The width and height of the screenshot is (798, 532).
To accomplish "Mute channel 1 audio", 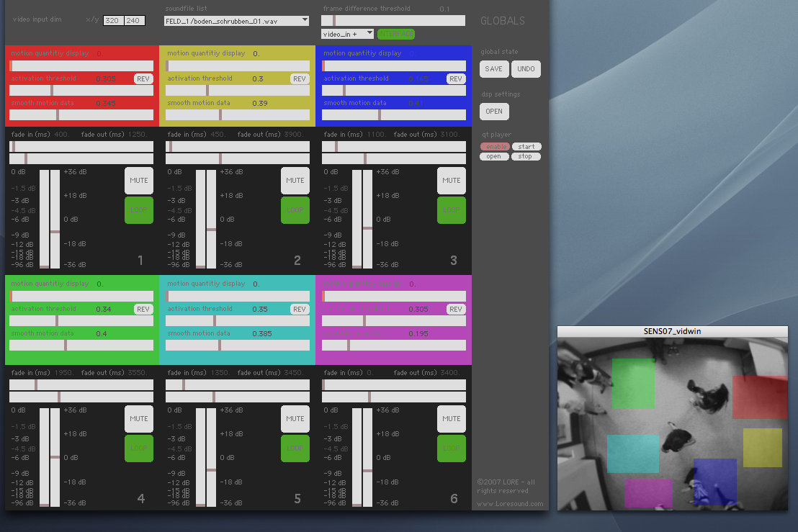I will pyautogui.click(x=139, y=181).
